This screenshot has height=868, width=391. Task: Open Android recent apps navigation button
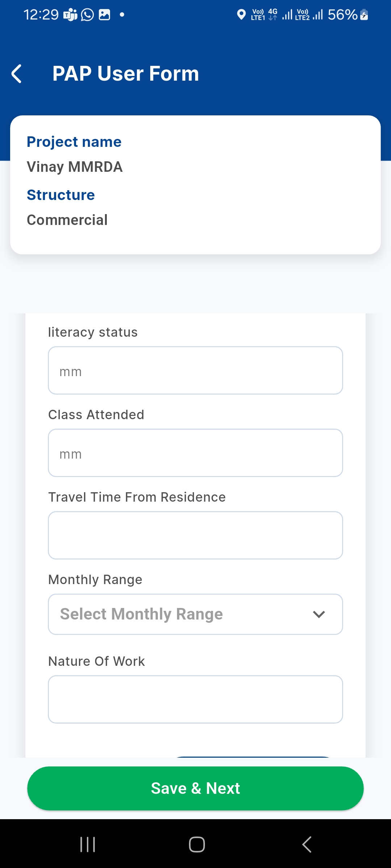[88, 844]
